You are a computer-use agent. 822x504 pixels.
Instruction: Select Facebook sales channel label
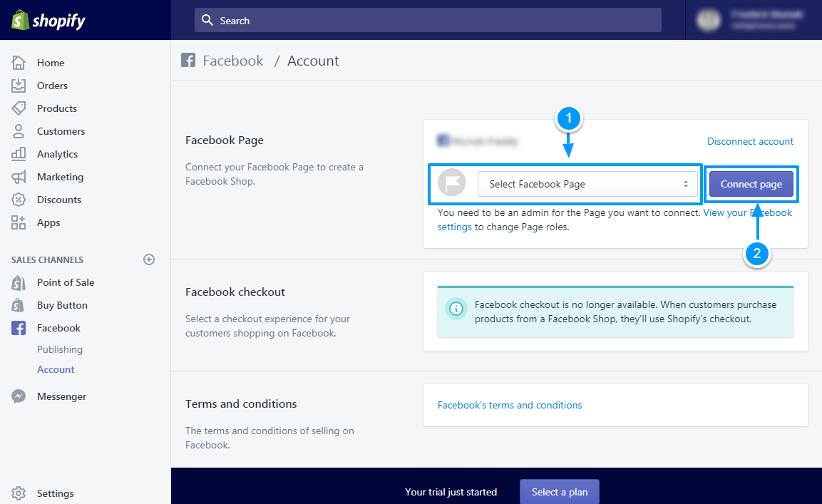point(58,328)
